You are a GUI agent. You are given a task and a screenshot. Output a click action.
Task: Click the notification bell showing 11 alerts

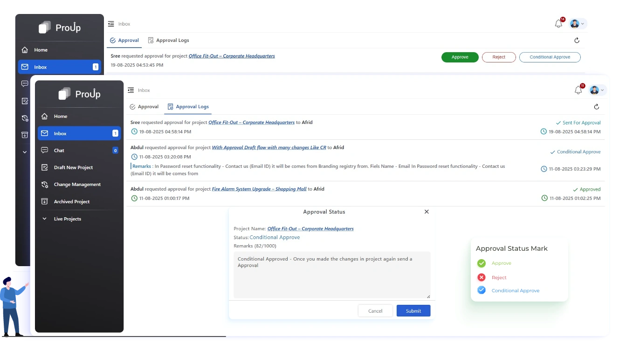click(578, 89)
